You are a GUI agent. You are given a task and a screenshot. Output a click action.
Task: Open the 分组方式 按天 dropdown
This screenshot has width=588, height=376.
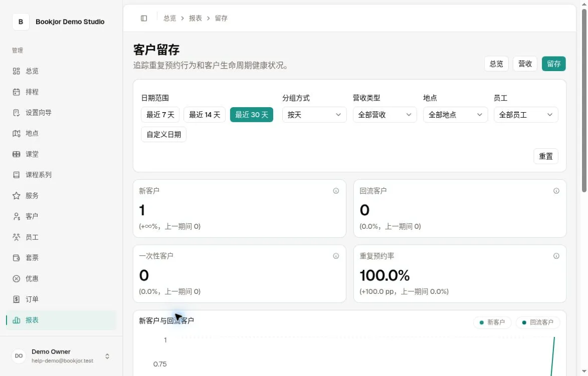point(314,115)
